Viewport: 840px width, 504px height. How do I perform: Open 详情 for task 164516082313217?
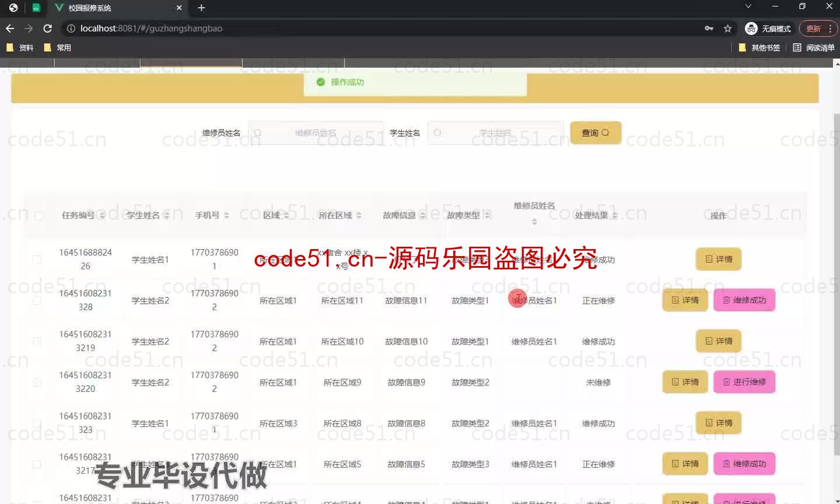[x=685, y=464]
